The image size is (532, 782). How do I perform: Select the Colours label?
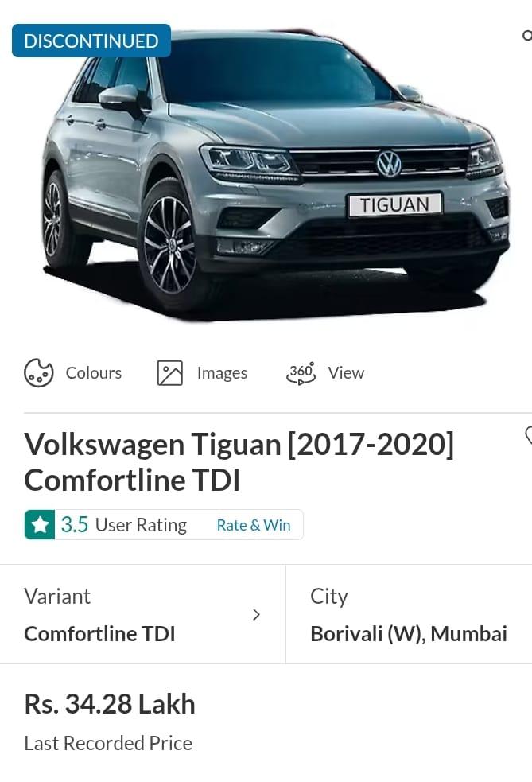[x=94, y=372]
